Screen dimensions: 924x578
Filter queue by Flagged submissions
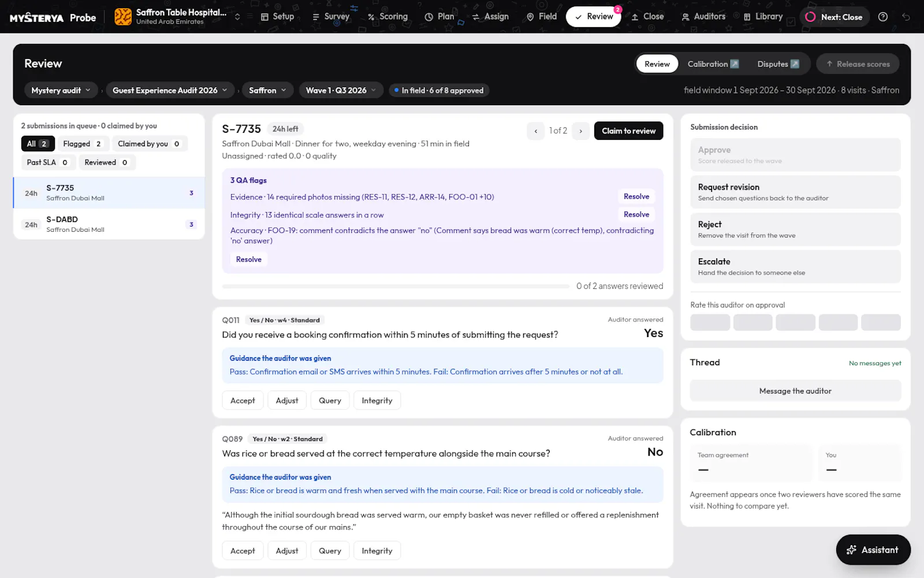tap(83, 143)
